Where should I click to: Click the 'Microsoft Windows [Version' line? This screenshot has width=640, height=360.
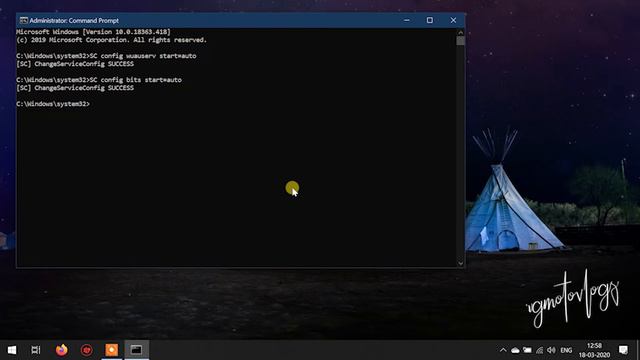click(93, 32)
